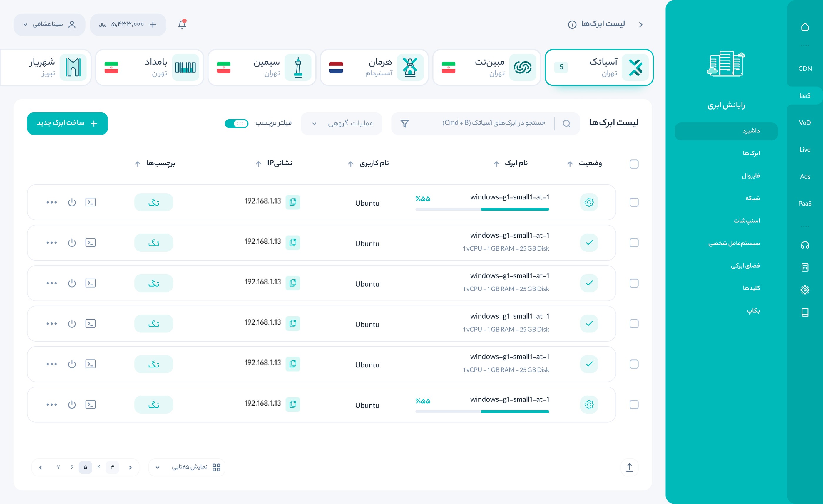The image size is (823, 504).
Task: Open the عملیات گروهی dropdown
Action: point(341,123)
